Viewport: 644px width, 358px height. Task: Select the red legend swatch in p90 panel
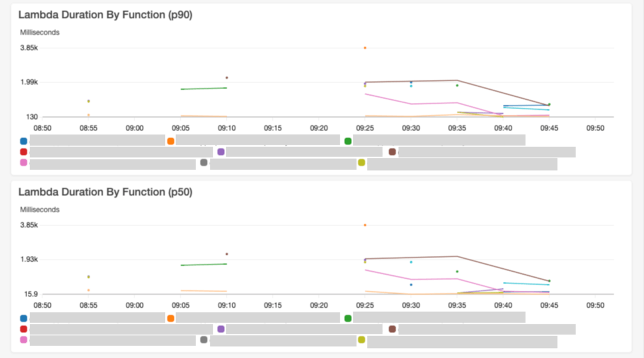tap(24, 152)
